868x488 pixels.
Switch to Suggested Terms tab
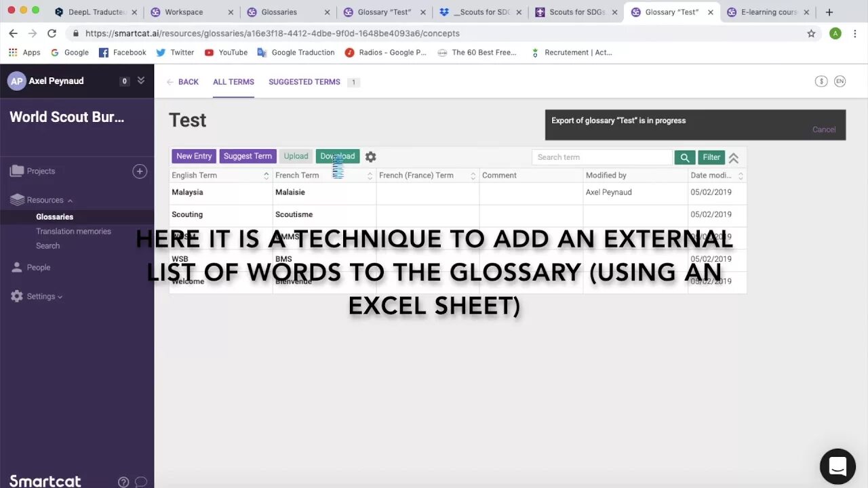pyautogui.click(x=304, y=82)
